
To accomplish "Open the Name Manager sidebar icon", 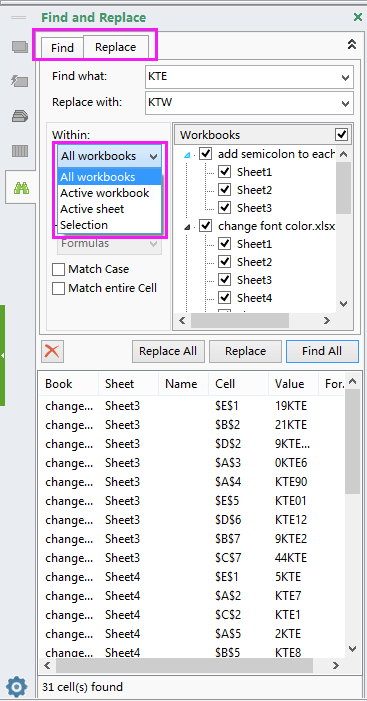I will point(20,116).
